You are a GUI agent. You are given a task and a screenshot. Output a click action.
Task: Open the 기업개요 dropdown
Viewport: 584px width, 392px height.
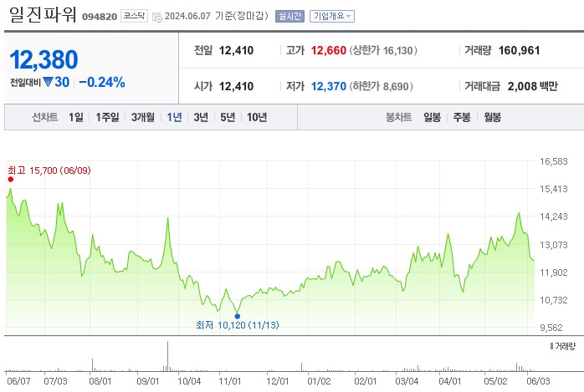coord(332,16)
